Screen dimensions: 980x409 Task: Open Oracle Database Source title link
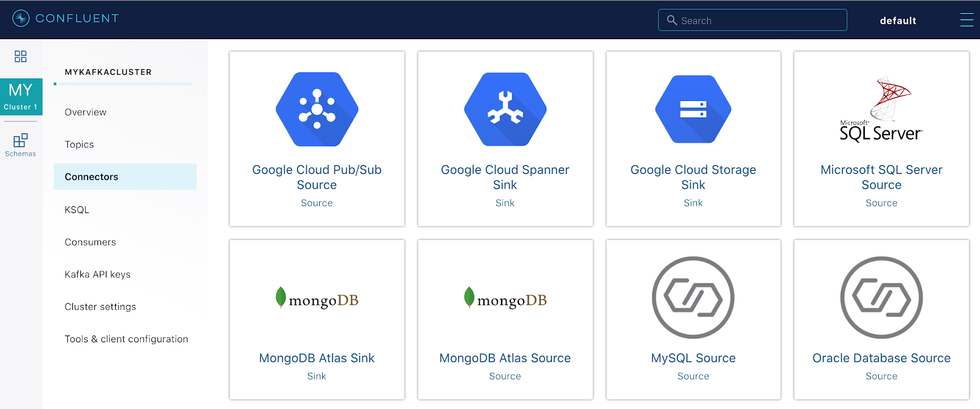[x=881, y=358]
